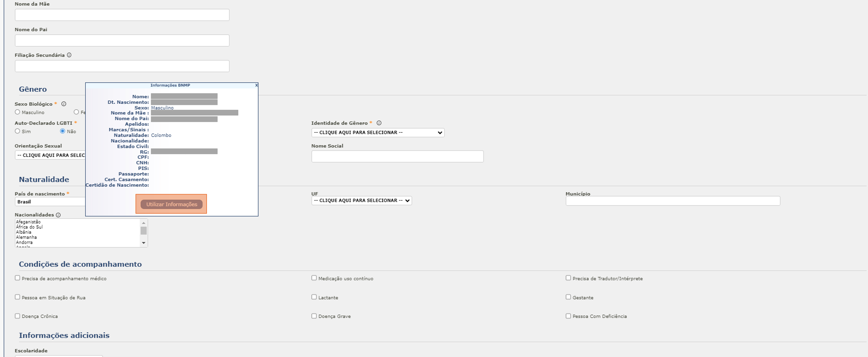Screen dimensions: 868x357
Task: Focus the Nome do Pai field
Action: [x=122, y=40]
